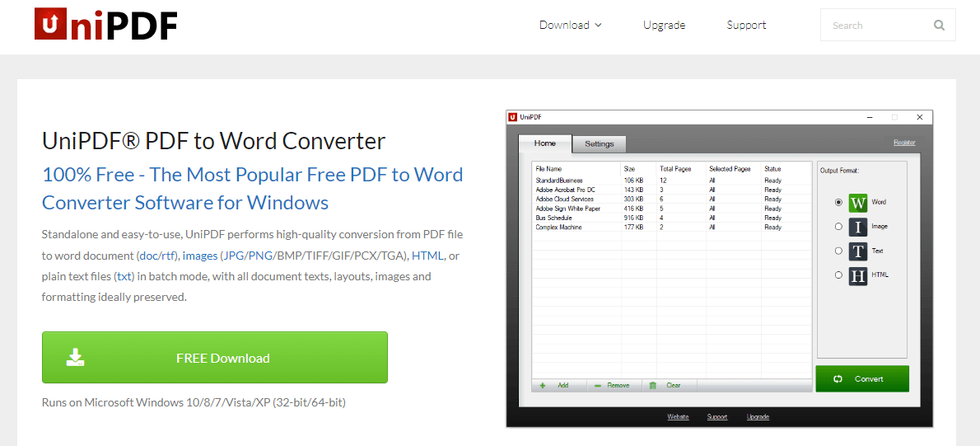980x446 pixels.
Task: Click the UniPDF logo in the header
Action: (x=106, y=25)
